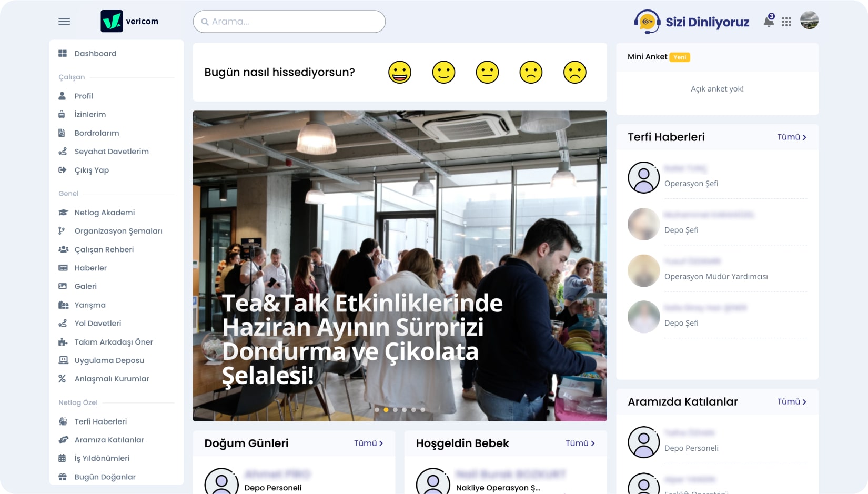
Task: Open the apps grid icon
Action: click(x=786, y=22)
